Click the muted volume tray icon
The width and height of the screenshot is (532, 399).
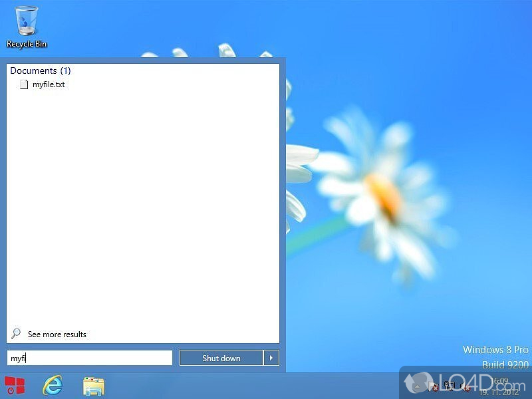coord(465,386)
